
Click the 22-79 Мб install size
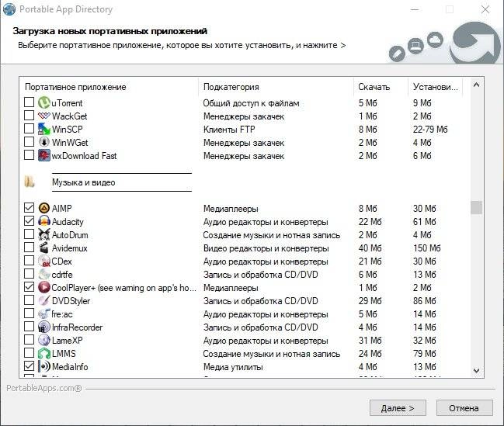430,130
